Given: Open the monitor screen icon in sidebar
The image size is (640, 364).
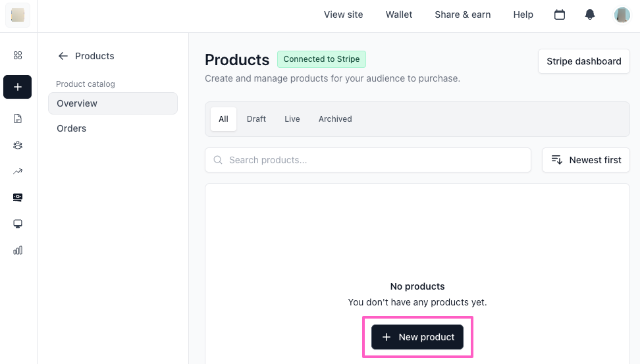Looking at the screenshot, I should (18, 224).
